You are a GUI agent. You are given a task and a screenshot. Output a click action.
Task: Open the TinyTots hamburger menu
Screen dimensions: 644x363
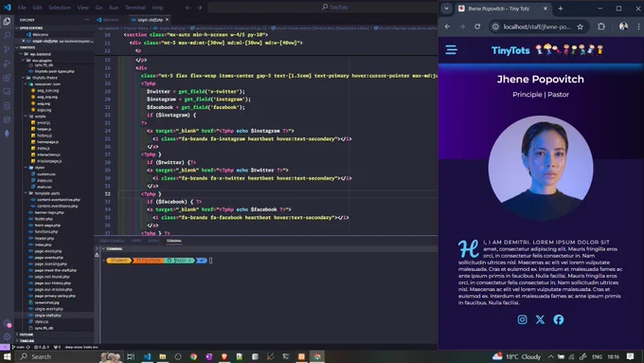(452, 50)
